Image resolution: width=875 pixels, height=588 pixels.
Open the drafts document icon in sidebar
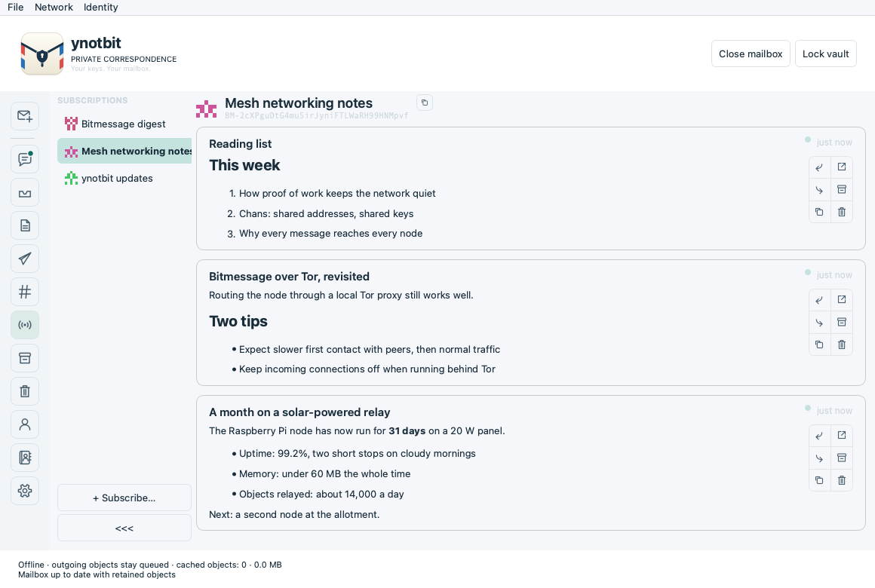pos(25,225)
